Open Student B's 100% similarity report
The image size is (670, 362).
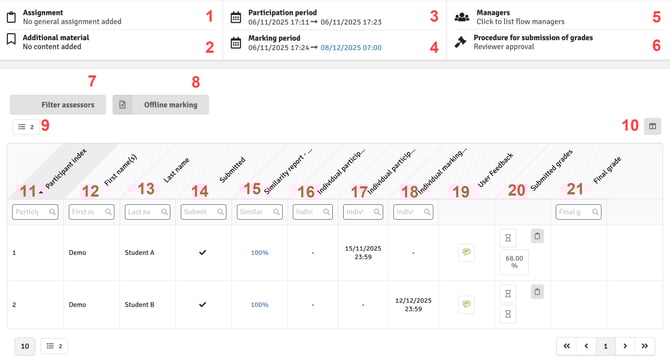(259, 305)
